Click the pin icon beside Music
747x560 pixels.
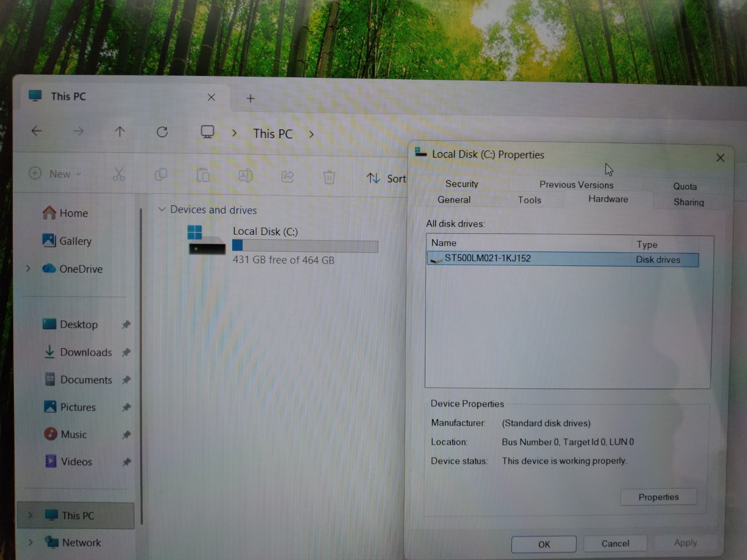click(126, 435)
